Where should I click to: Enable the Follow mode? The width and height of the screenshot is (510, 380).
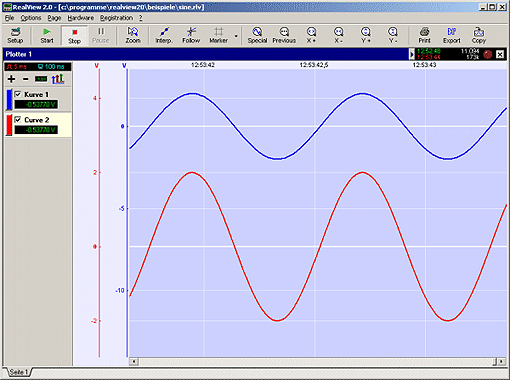click(x=191, y=35)
